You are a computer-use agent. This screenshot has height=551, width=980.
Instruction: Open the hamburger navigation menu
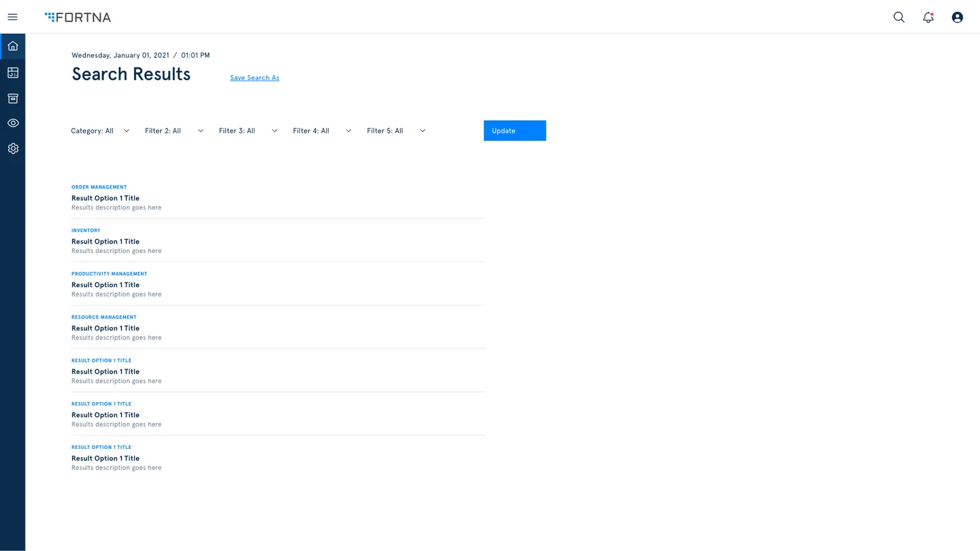pyautogui.click(x=12, y=17)
